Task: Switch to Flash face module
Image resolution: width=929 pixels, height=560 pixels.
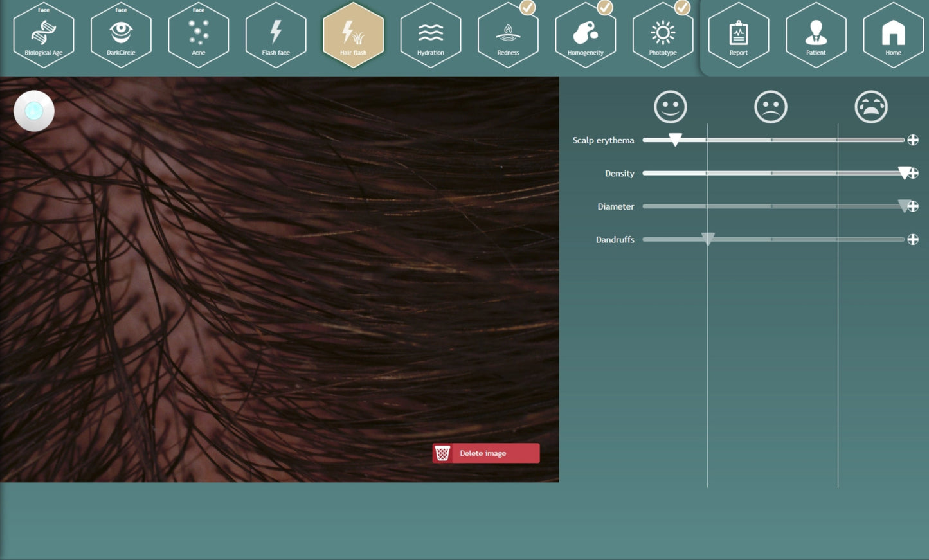Action: tap(276, 35)
